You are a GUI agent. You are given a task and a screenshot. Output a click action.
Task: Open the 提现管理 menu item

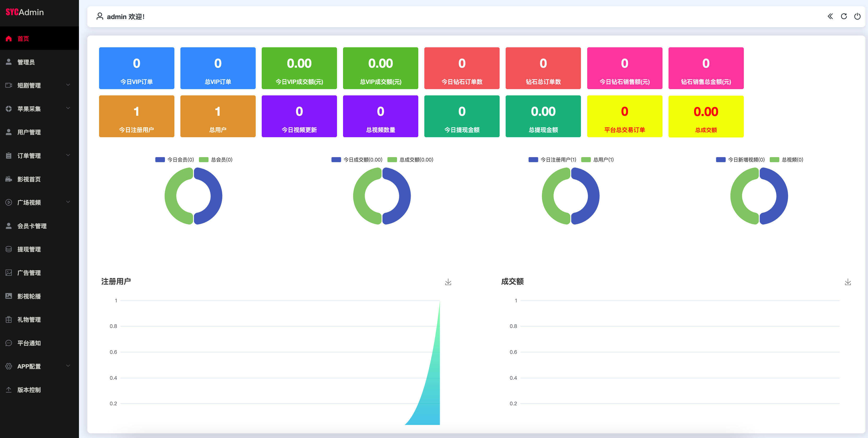pyautogui.click(x=29, y=249)
